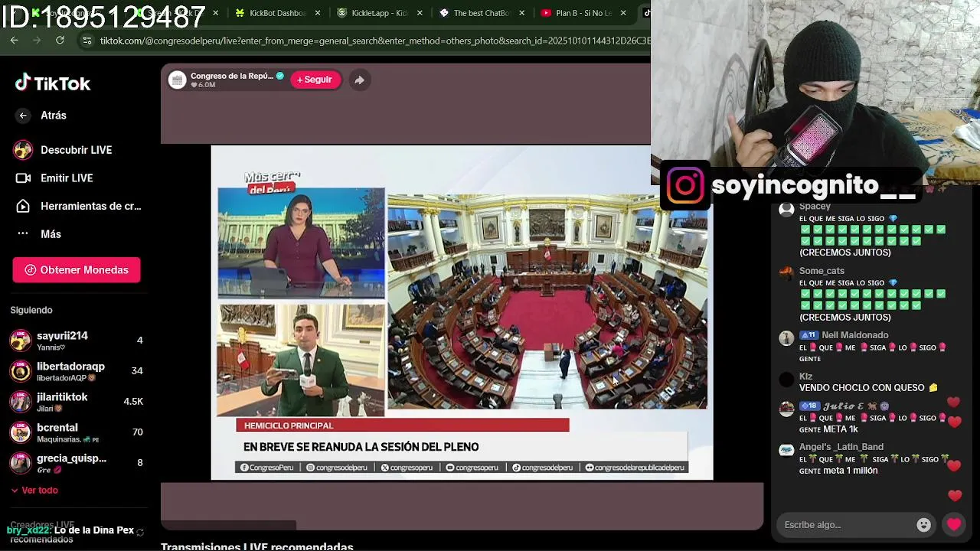Open sayurii214 live channel
Image resolution: width=980 pixels, height=551 pixels.
coord(76,341)
